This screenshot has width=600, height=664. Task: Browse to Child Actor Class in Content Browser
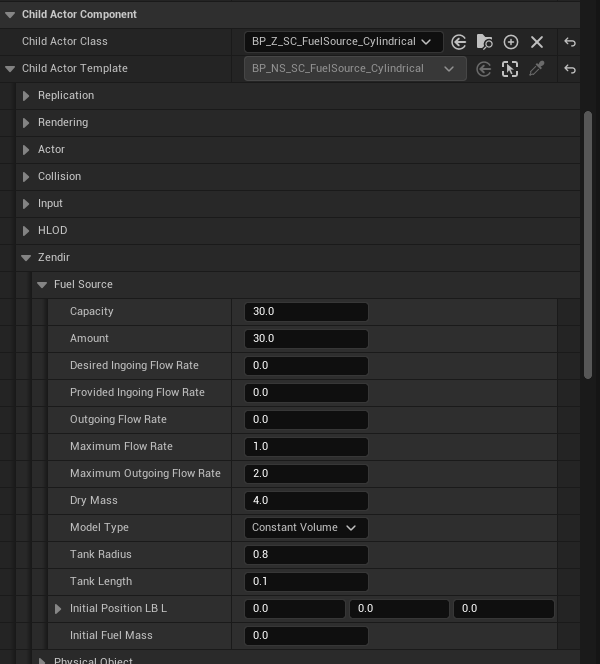[485, 42]
